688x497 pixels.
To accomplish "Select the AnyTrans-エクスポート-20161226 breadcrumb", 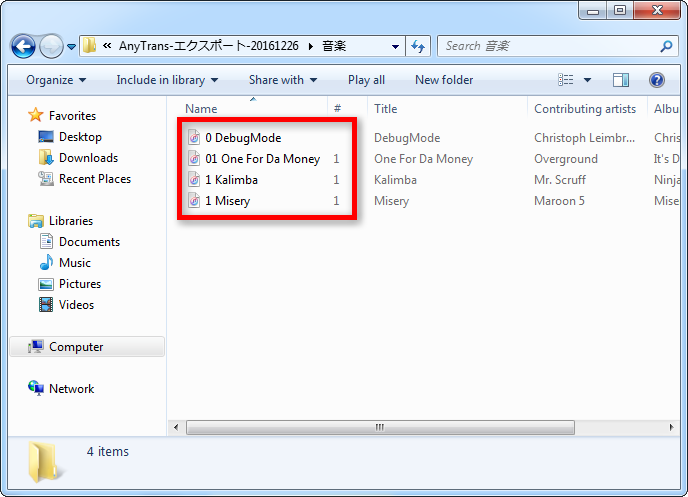I will click(208, 46).
